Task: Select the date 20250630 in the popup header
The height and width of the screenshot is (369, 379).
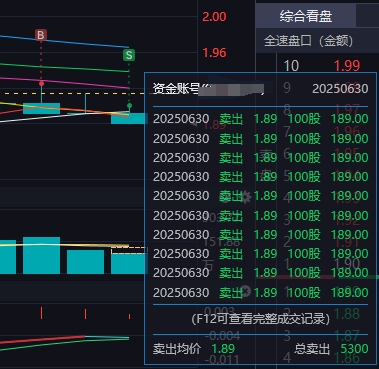Action: [x=340, y=89]
